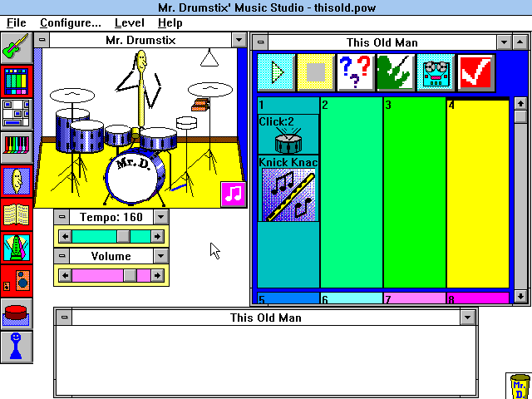The height and width of the screenshot is (399, 532).
Task: Open control menu of lower This Old Man window
Action: (65, 318)
